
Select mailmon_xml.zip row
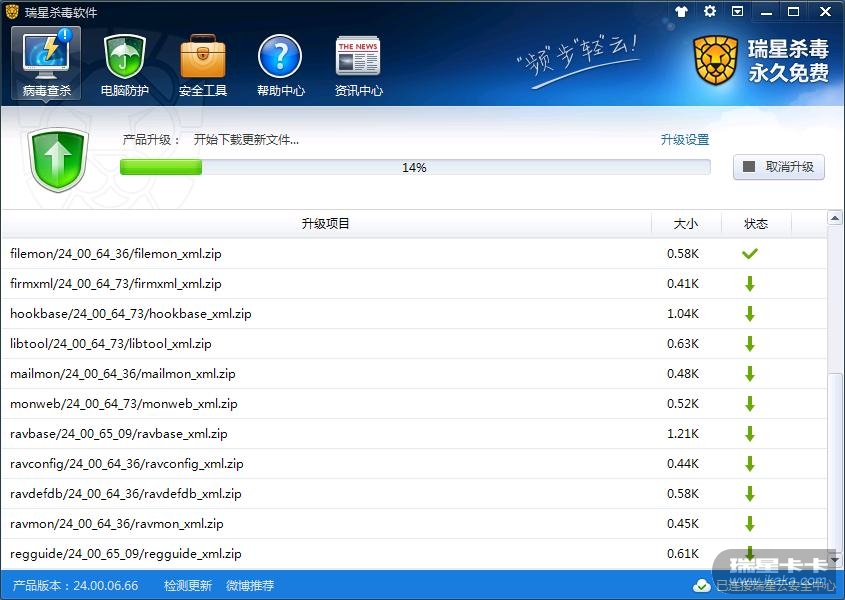pyautogui.click(x=414, y=374)
